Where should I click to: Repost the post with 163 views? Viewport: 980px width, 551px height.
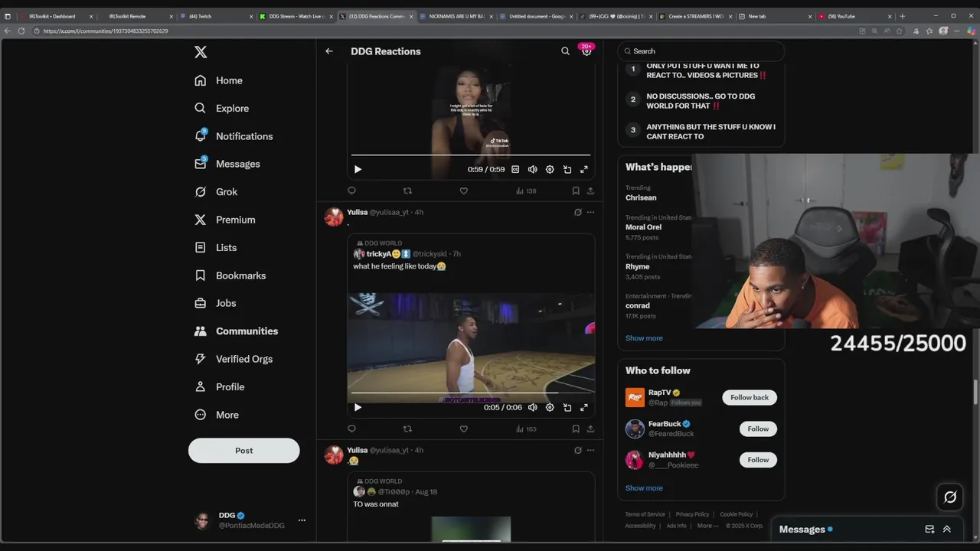pos(407,429)
